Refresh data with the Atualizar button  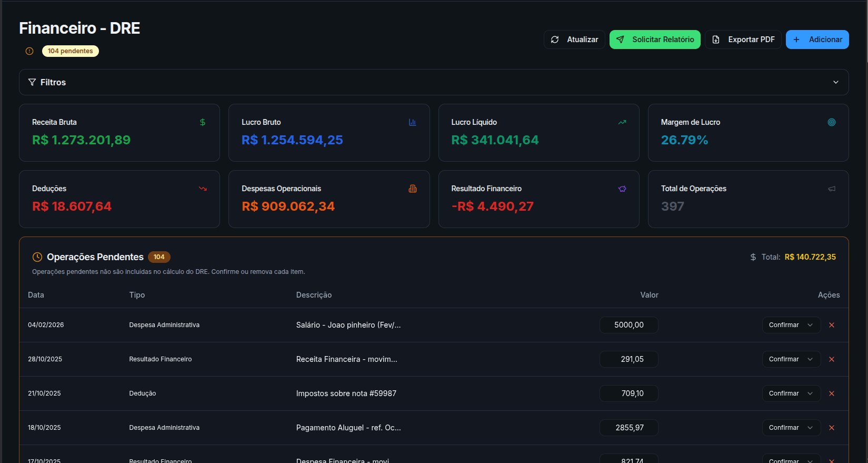[x=574, y=40]
